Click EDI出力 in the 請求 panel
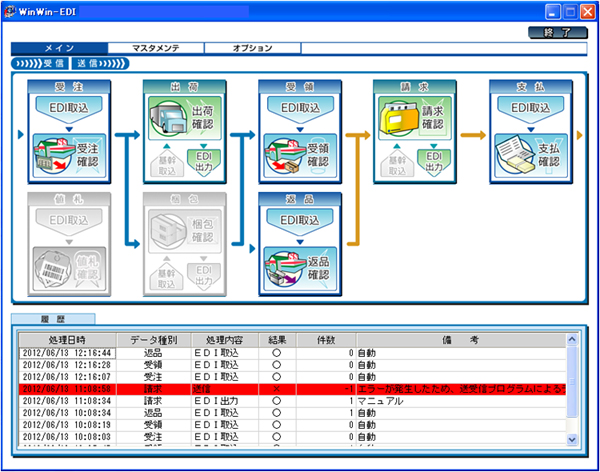This screenshot has height=472, width=600. pyautogui.click(x=434, y=162)
